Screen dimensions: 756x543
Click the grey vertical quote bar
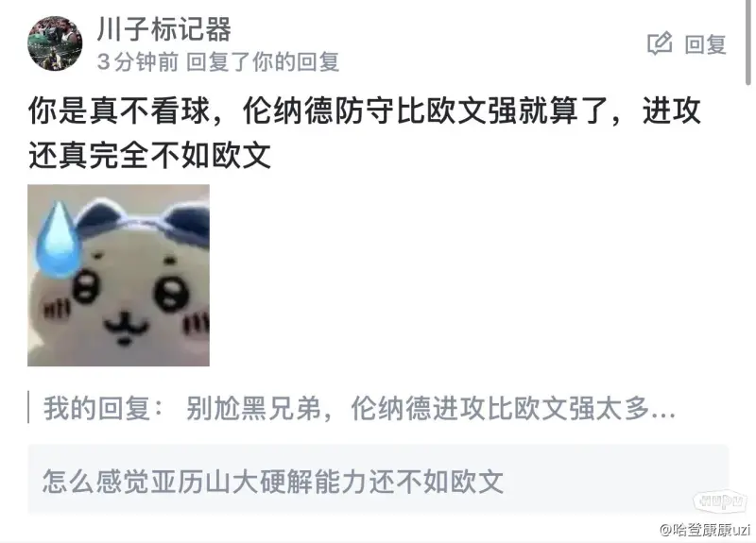pos(28,408)
